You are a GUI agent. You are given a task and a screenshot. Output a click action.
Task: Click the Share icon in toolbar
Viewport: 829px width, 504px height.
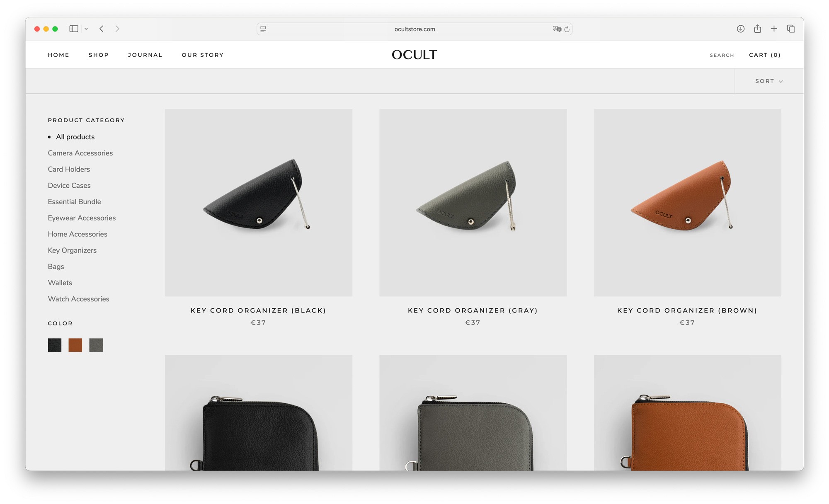pos(757,29)
